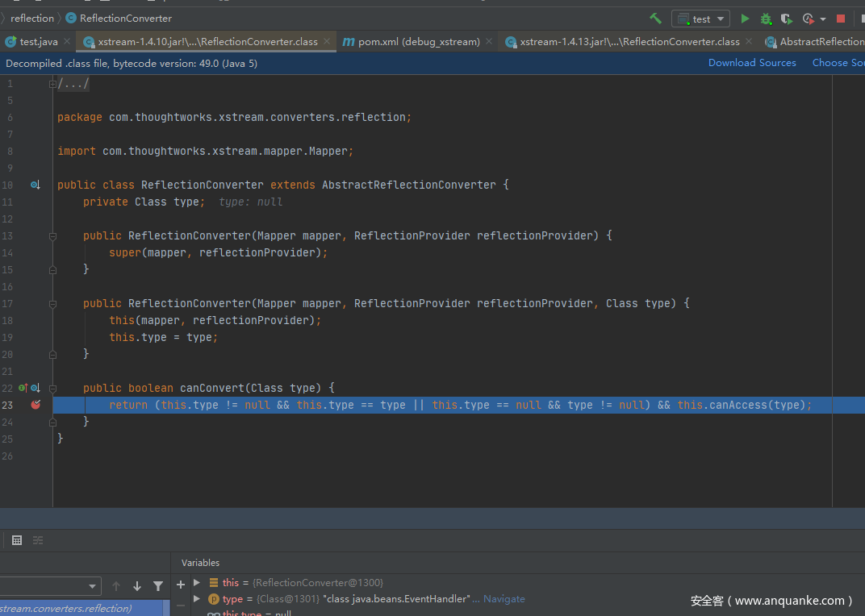Expand the 'type' variable node
This screenshot has width=865, height=616.
[x=197, y=599]
